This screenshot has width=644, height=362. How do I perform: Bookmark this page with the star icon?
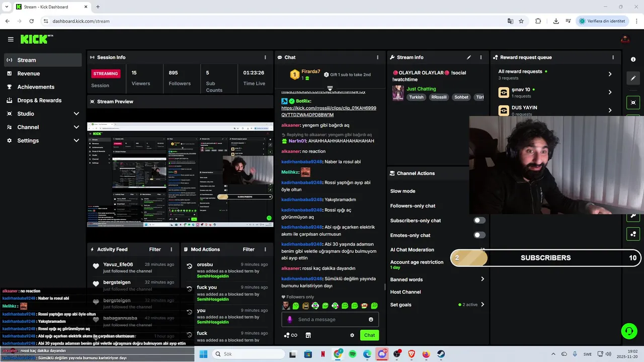[521, 21]
